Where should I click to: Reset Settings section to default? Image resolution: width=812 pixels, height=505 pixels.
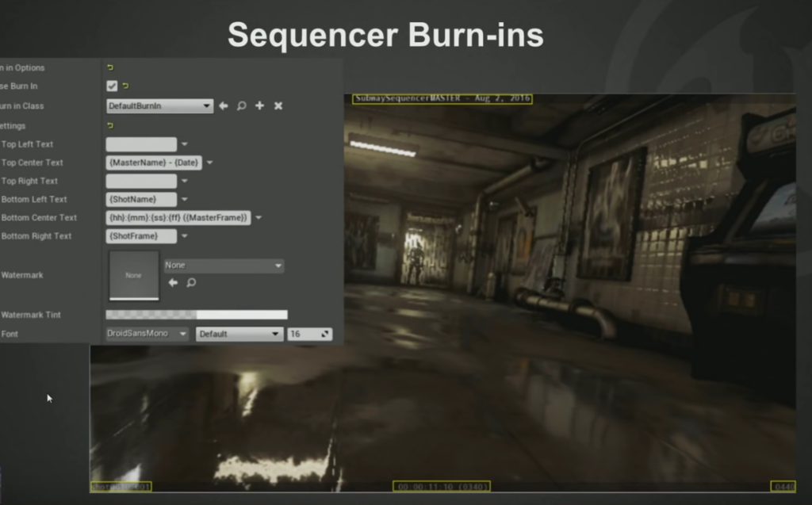(109, 125)
